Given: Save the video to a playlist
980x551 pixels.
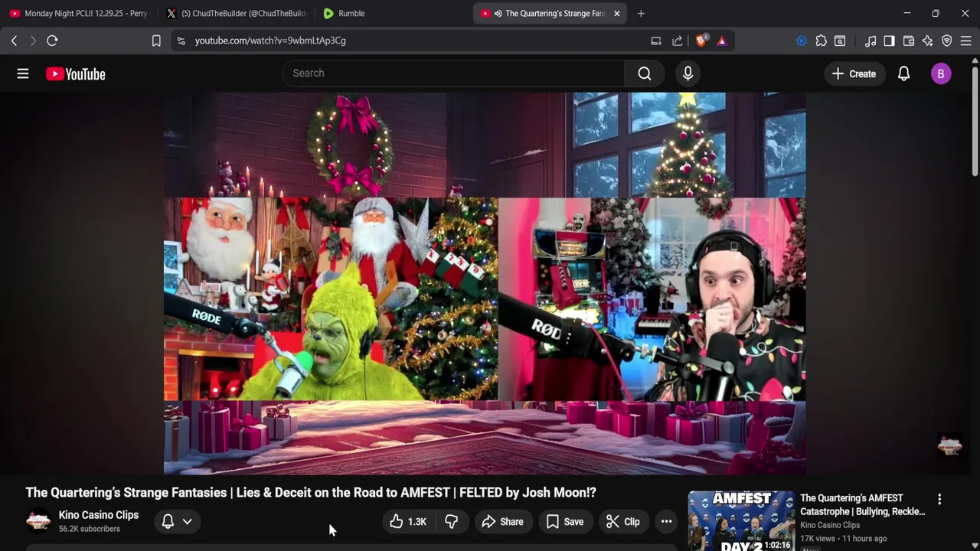Looking at the screenshot, I should [565, 522].
